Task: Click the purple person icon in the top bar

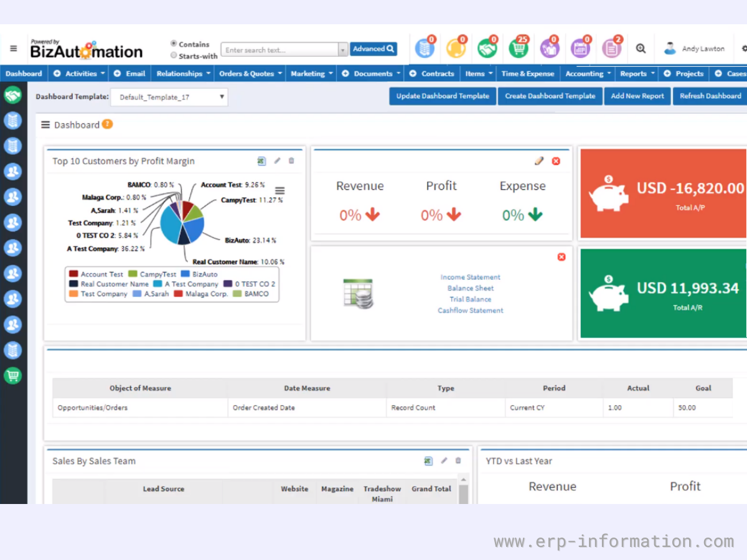Action: [549, 48]
